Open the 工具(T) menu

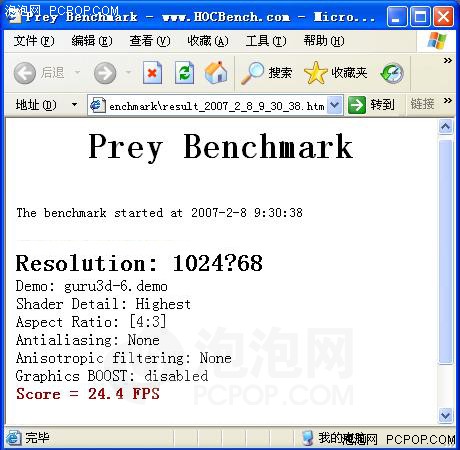coord(266,41)
